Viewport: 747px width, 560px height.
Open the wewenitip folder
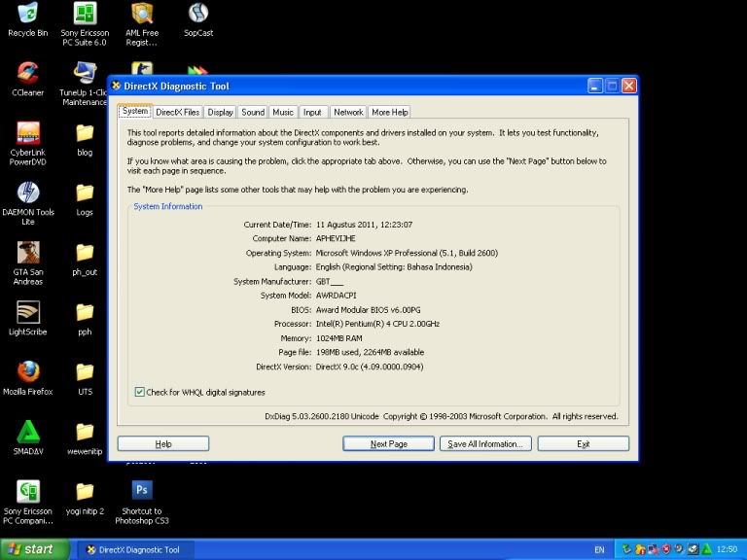tap(85, 439)
